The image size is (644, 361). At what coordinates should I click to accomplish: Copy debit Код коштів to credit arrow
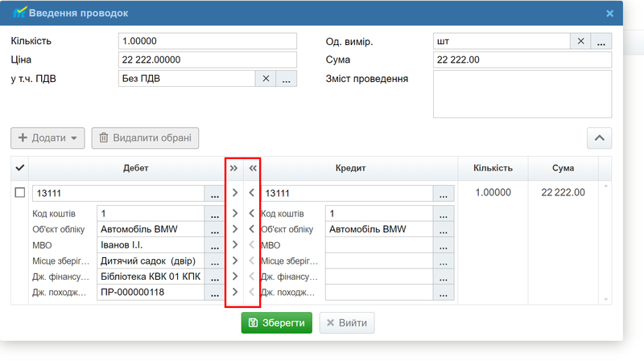pyautogui.click(x=234, y=213)
